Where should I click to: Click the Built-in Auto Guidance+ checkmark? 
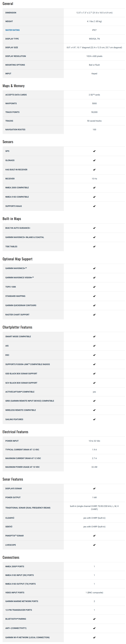94,228
